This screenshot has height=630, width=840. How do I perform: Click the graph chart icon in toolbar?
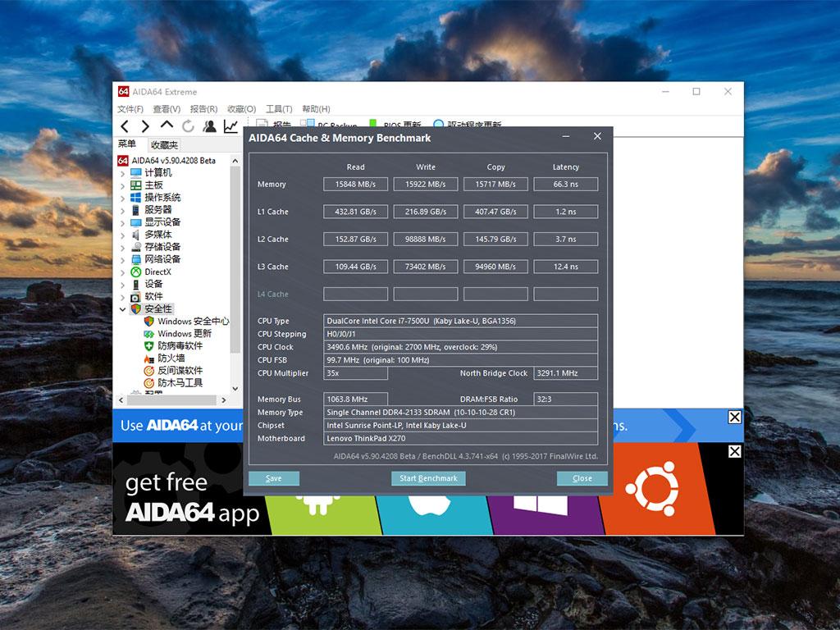coord(231,126)
